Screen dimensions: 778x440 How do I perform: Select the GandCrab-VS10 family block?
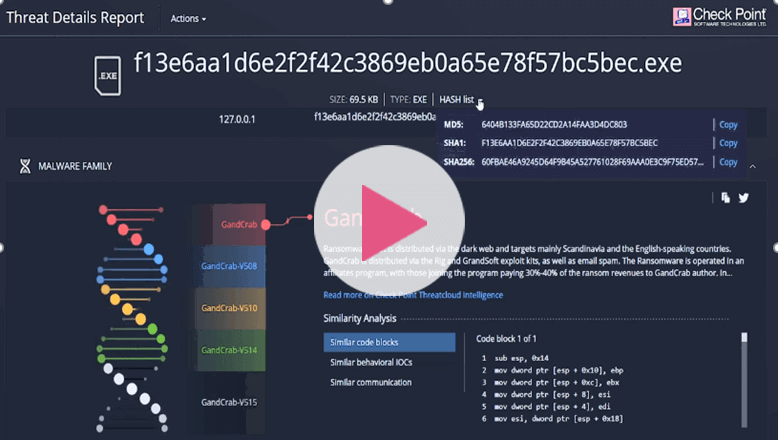(x=229, y=308)
